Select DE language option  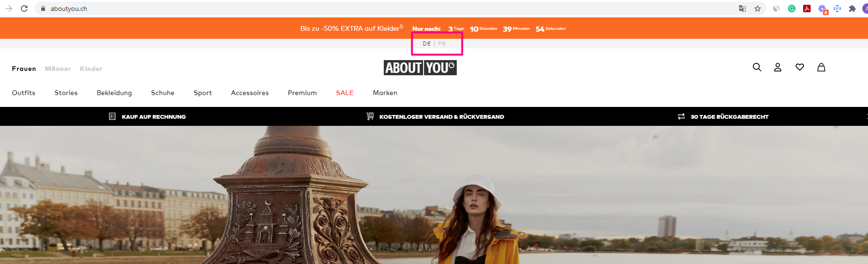pyautogui.click(x=426, y=44)
